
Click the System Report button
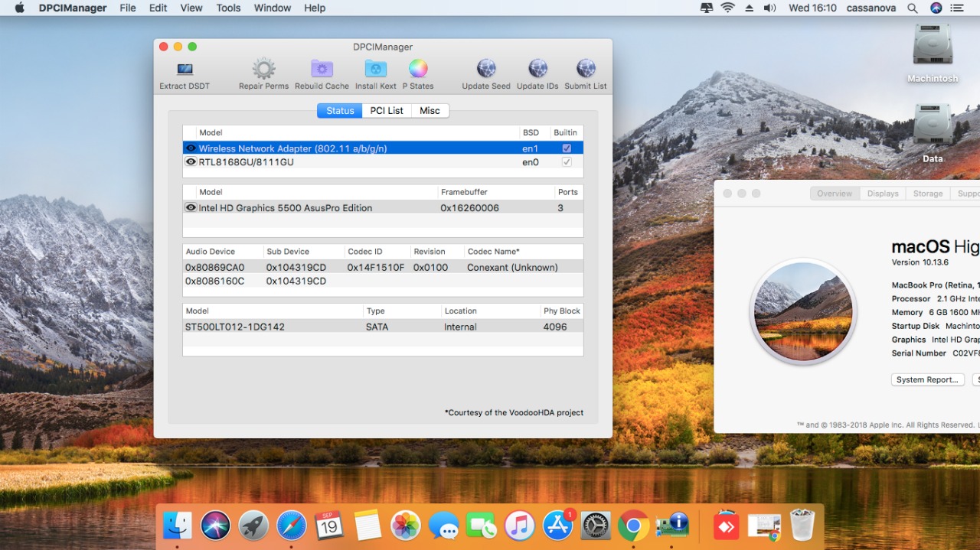927,379
